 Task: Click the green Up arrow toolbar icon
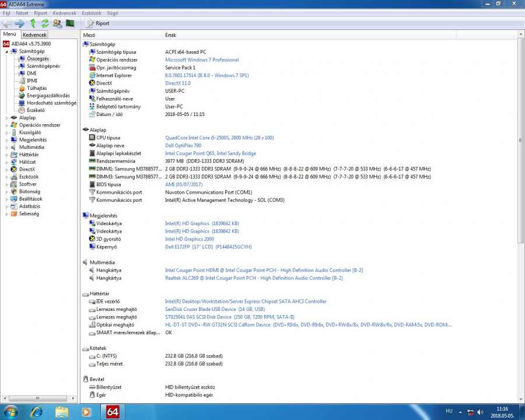pyautogui.click(x=33, y=23)
